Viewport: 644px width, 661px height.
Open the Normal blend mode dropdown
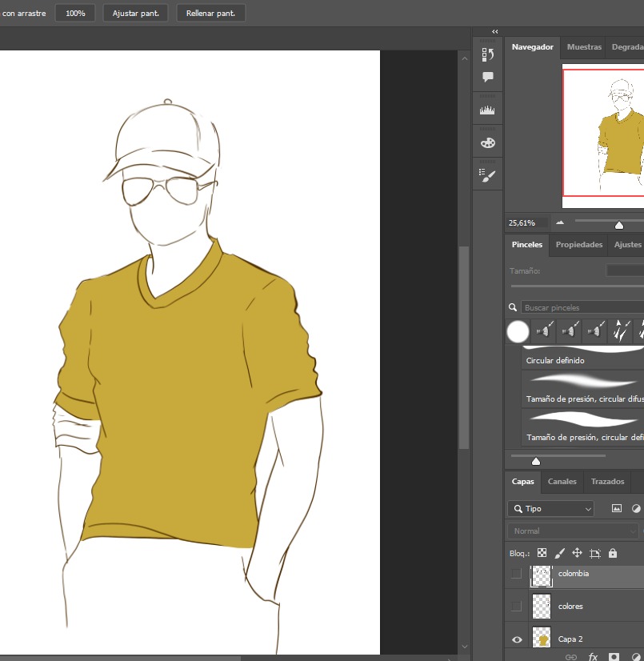(x=573, y=531)
